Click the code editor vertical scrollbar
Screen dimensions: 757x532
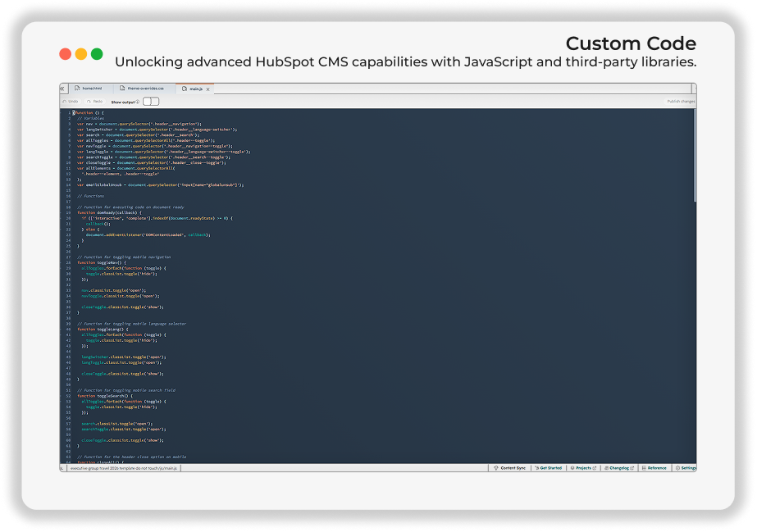tap(695, 155)
